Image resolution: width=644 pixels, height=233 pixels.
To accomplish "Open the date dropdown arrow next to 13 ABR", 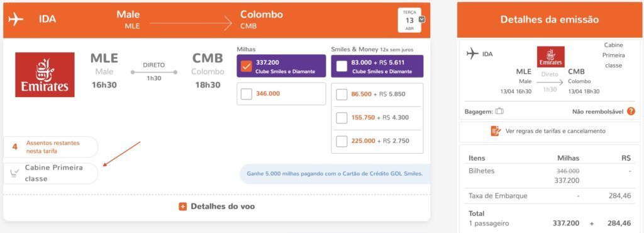I will (421, 20).
